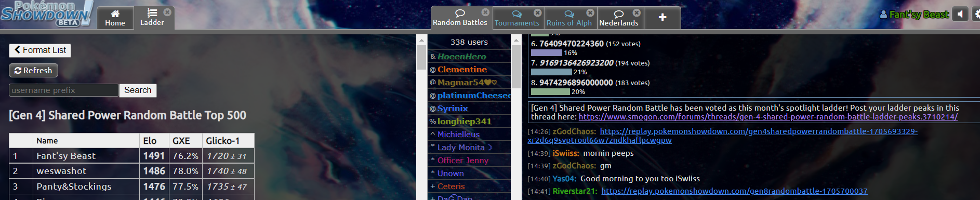Screen dimensions: 980x200
Task: Open the Nederlands room tab
Action: [x=618, y=18]
